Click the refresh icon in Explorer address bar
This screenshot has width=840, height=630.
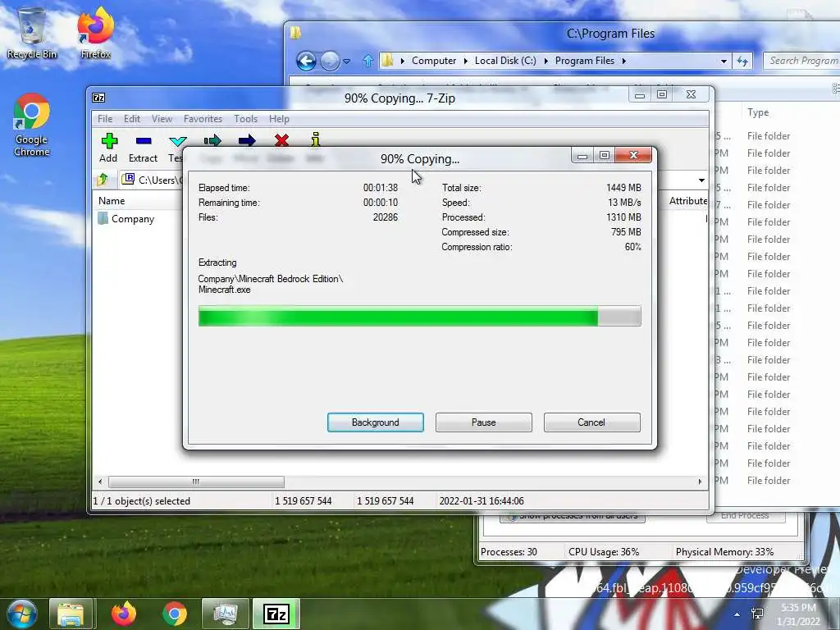742,61
